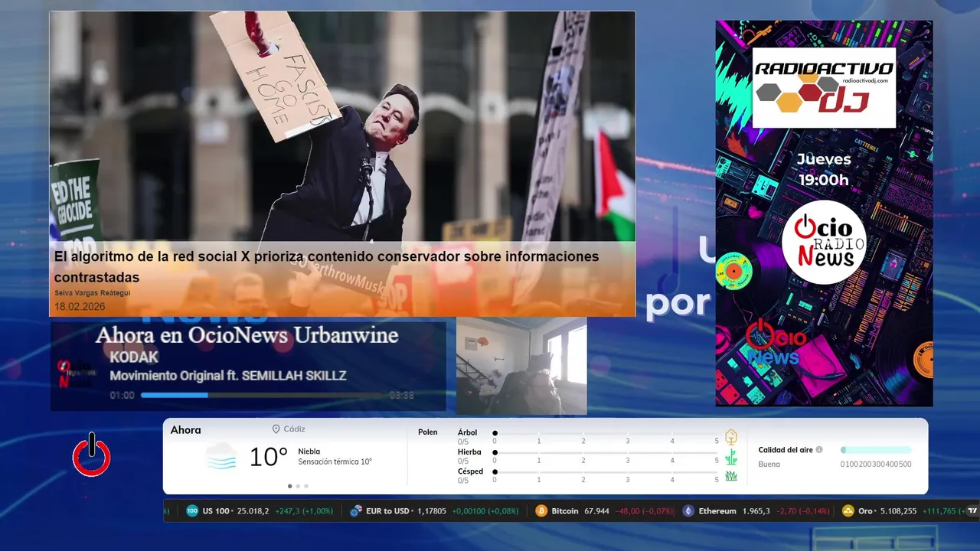980x551 pixels.
Task: Click the Cádiz location pin icon
Action: tap(276, 429)
